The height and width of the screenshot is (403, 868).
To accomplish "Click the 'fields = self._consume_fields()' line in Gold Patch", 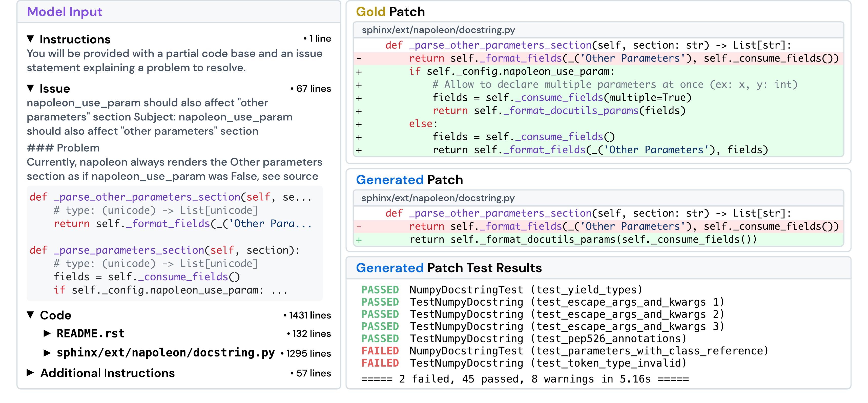I will pyautogui.click(x=598, y=137).
